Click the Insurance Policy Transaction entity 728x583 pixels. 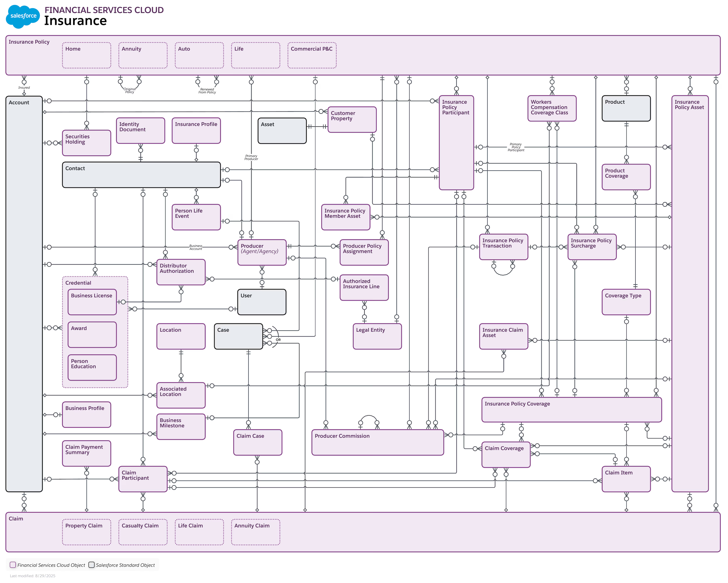[504, 247]
